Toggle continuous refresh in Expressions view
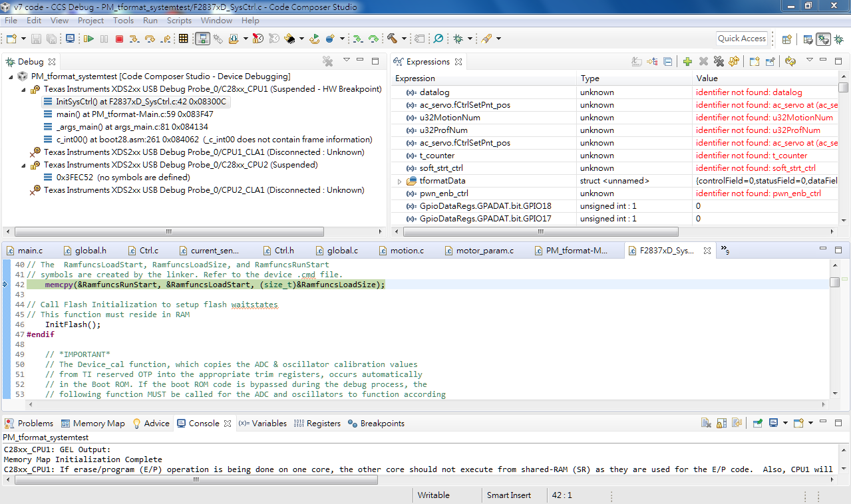 790,62
